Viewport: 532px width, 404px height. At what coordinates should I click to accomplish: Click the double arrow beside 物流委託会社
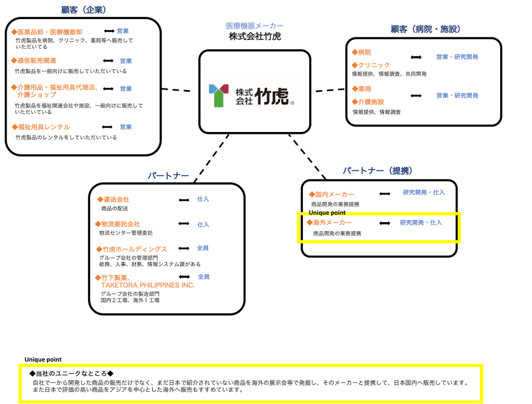184,224
